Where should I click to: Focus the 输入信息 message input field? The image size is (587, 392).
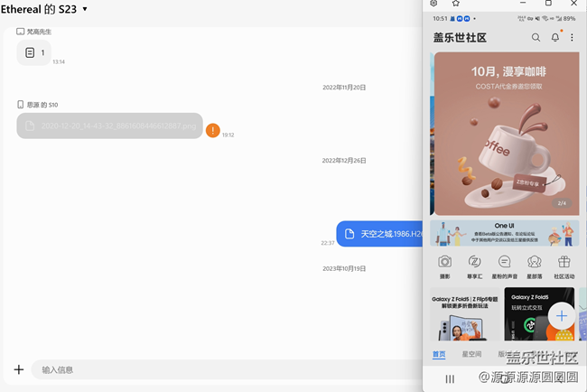(217, 369)
